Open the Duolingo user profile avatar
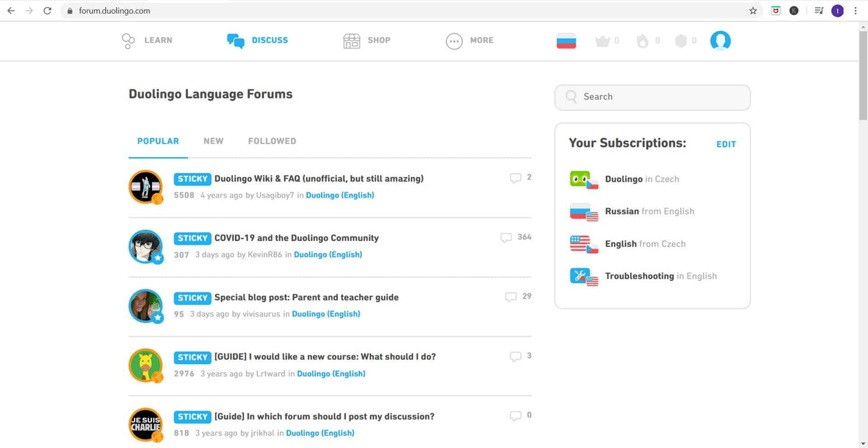The image size is (868, 448). coord(720,41)
